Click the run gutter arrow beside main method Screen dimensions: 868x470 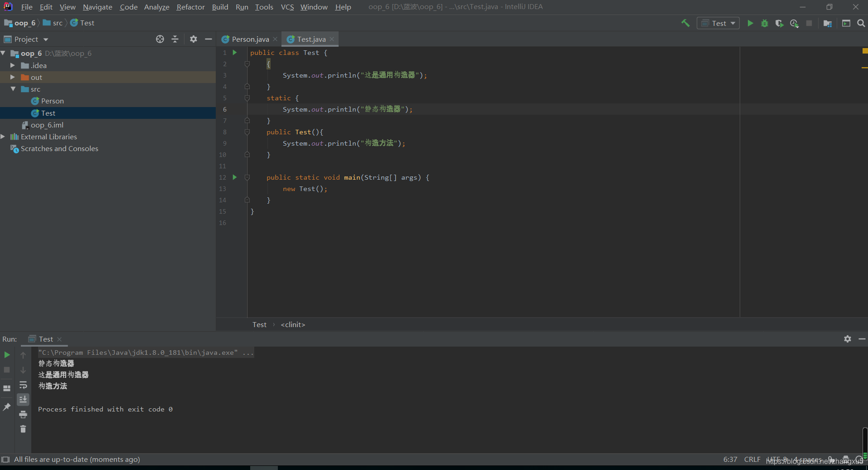[235, 177]
